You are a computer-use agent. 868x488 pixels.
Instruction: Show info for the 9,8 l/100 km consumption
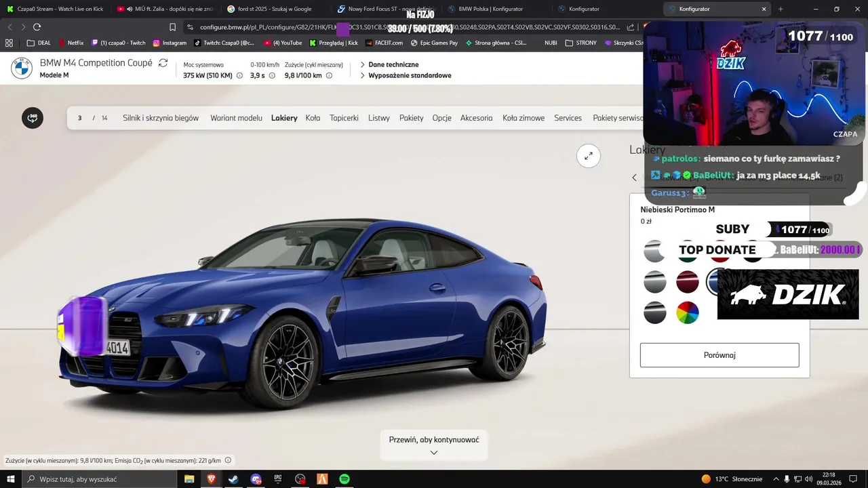(329, 76)
